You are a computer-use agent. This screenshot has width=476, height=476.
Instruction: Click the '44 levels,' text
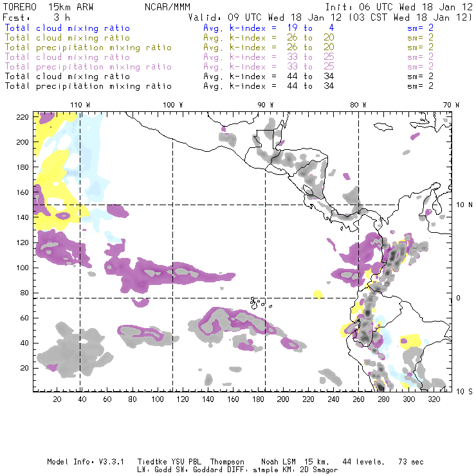click(x=363, y=462)
